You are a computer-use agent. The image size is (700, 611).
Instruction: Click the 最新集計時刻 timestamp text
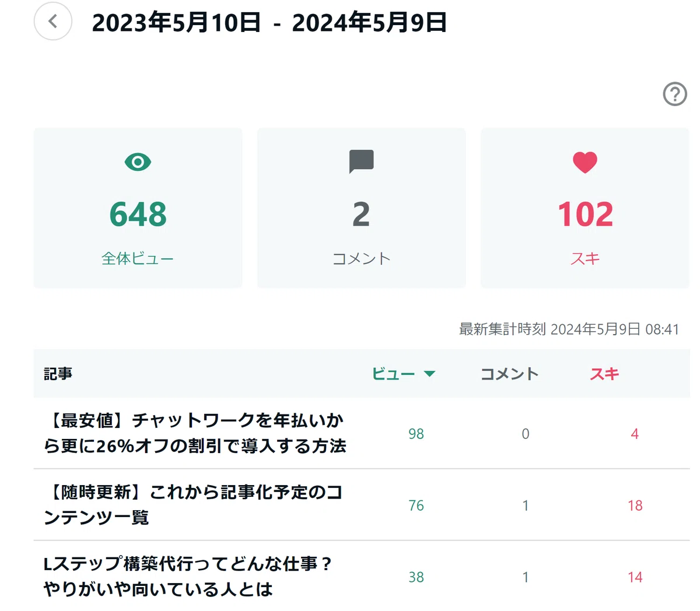pos(569,329)
